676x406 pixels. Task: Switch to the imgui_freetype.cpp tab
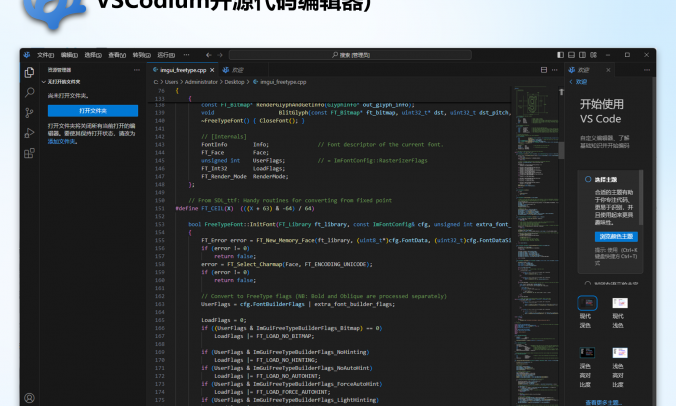tap(183, 70)
